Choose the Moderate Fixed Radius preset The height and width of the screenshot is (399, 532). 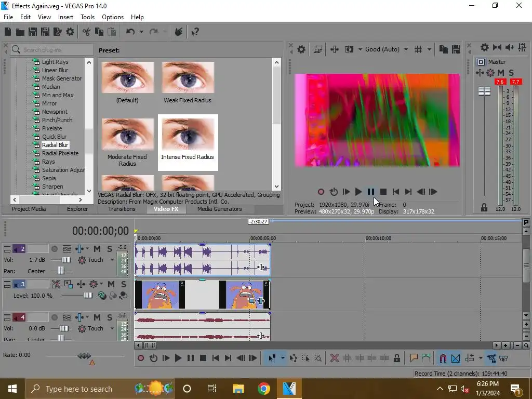(x=127, y=142)
